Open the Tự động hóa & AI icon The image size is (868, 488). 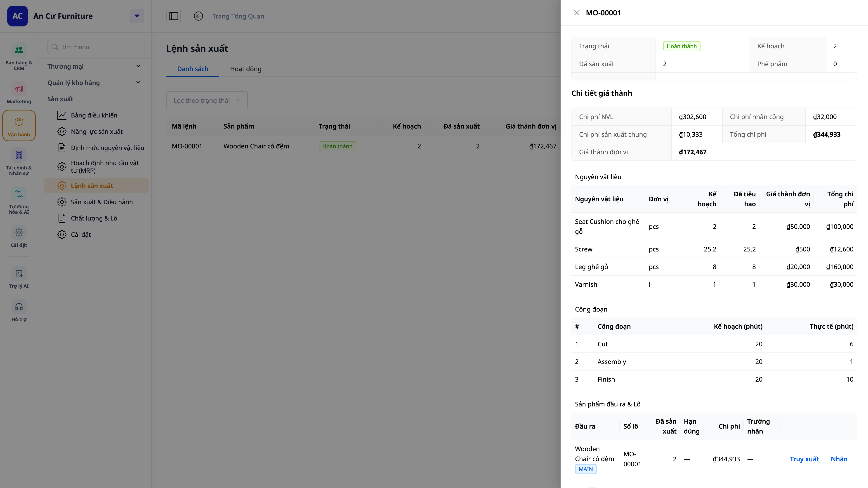click(x=19, y=194)
